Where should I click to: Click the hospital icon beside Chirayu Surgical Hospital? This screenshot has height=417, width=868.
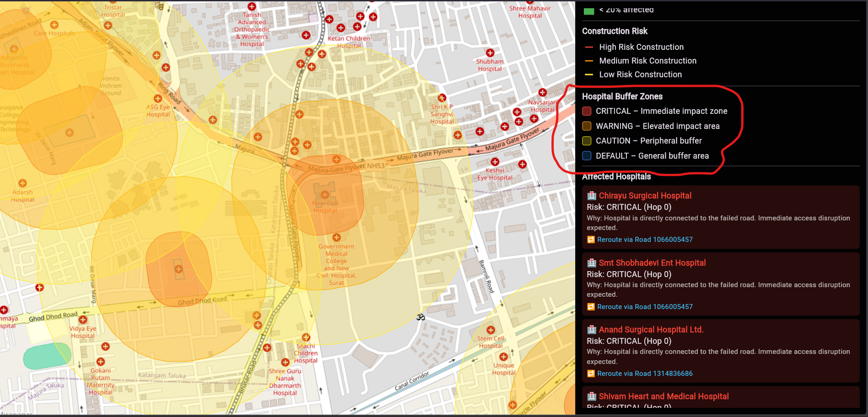tap(592, 196)
